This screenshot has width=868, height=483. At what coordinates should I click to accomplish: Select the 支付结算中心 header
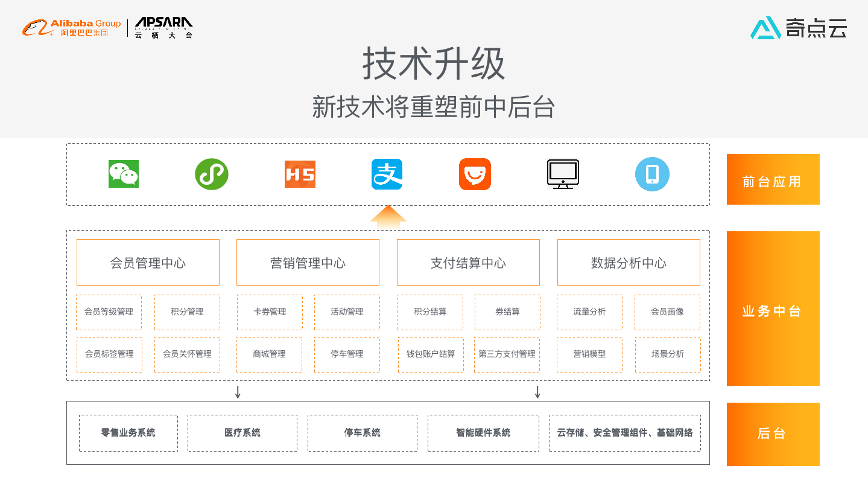pyautogui.click(x=468, y=262)
